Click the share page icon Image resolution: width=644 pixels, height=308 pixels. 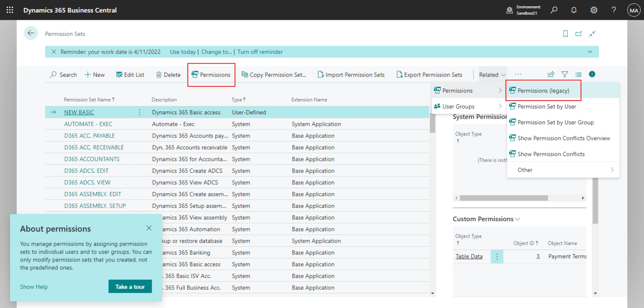(551, 74)
